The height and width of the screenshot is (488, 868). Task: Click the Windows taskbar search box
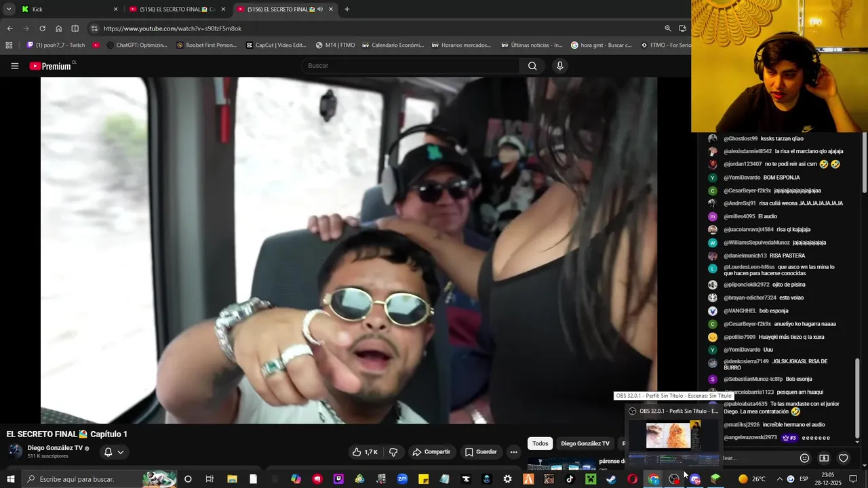coord(100,479)
